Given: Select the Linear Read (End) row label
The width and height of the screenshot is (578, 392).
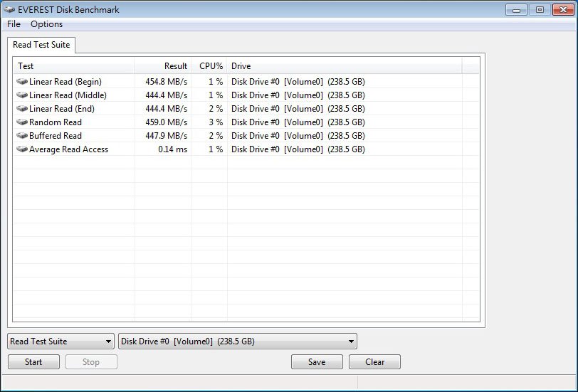Looking at the screenshot, I should (x=61, y=109).
